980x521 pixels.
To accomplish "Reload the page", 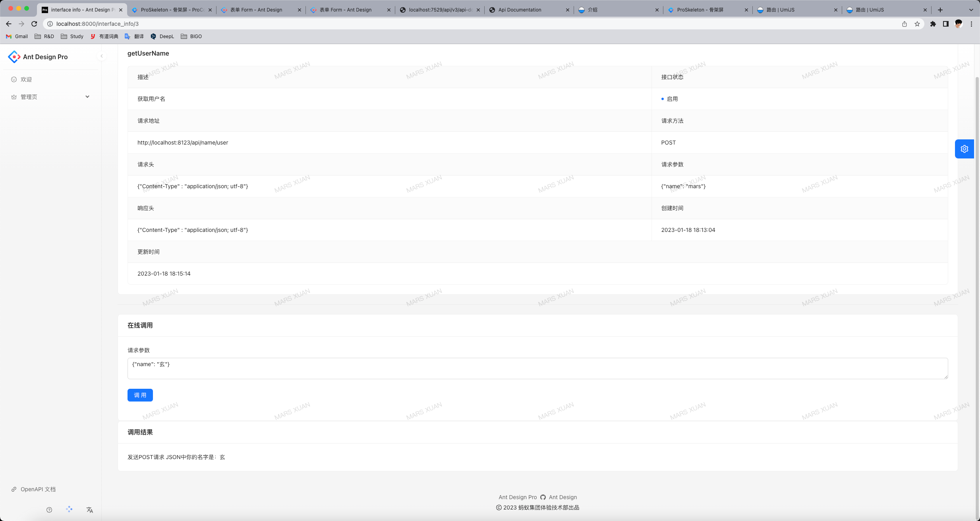I will pos(34,24).
